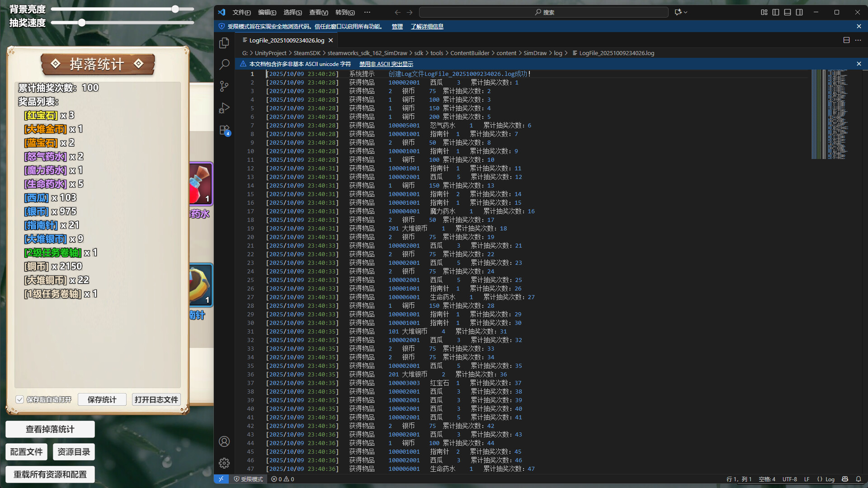868x488 pixels.
Task: Open the Search icon in the activity bar
Action: [224, 65]
